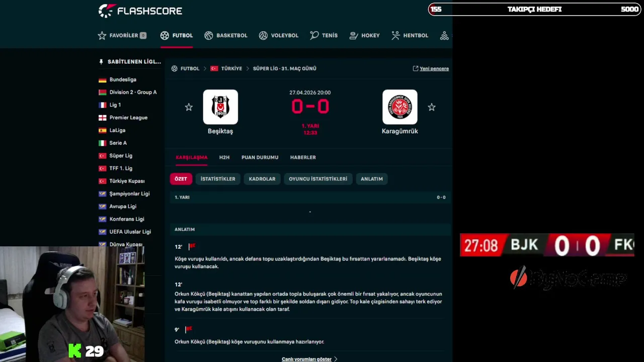Expand live commentary via Canlı yorumları göster

click(309, 359)
